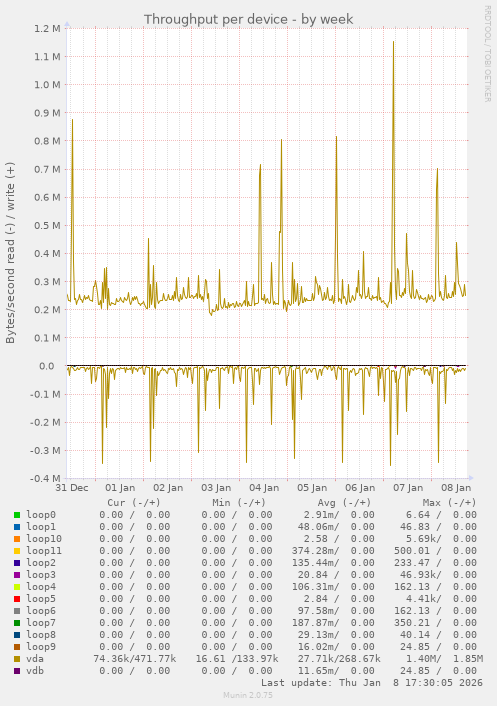The height and width of the screenshot is (706, 497).
Task: Click the 'vdb' legend label
Action: tap(35, 671)
